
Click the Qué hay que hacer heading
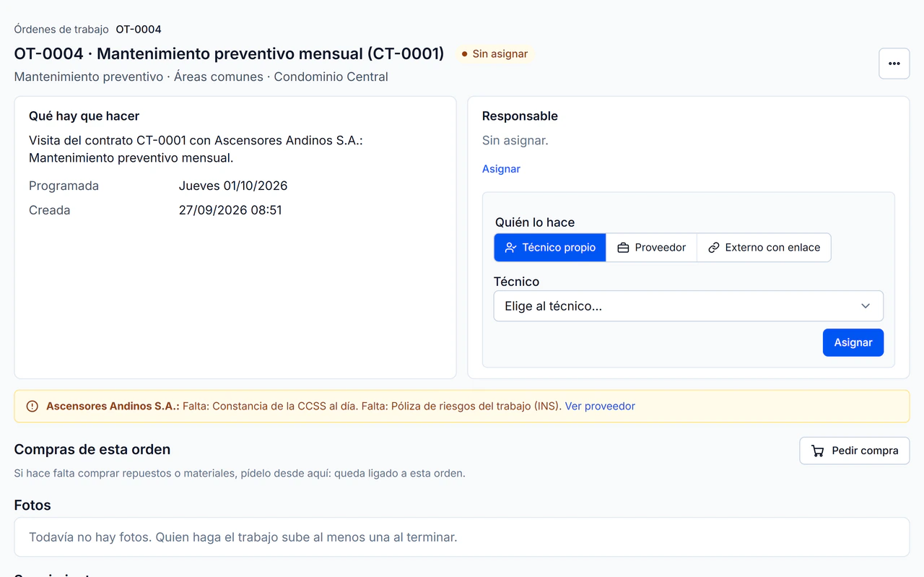pyautogui.click(x=84, y=116)
